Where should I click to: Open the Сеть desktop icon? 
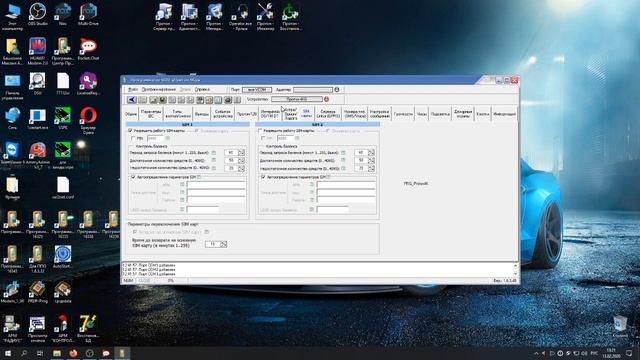click(x=12, y=119)
